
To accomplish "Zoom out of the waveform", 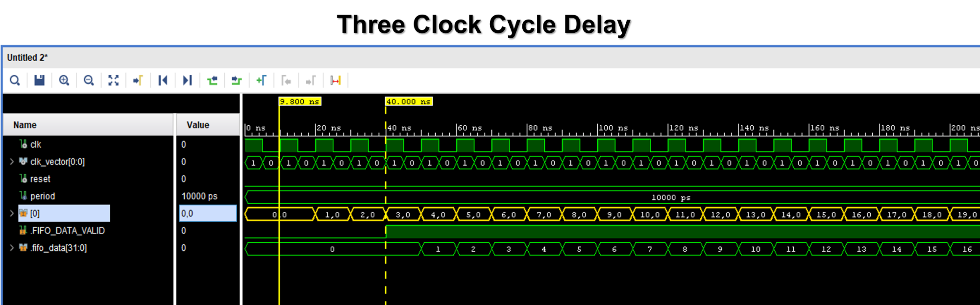I will click(89, 80).
